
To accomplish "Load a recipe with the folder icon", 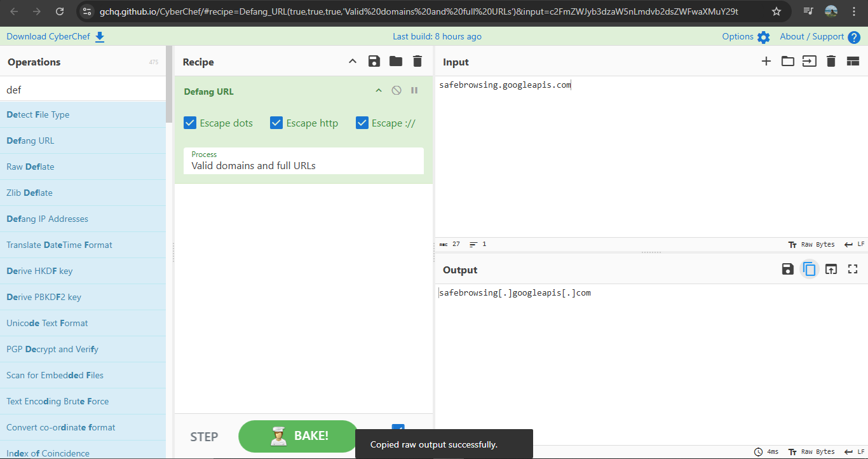I will [396, 62].
